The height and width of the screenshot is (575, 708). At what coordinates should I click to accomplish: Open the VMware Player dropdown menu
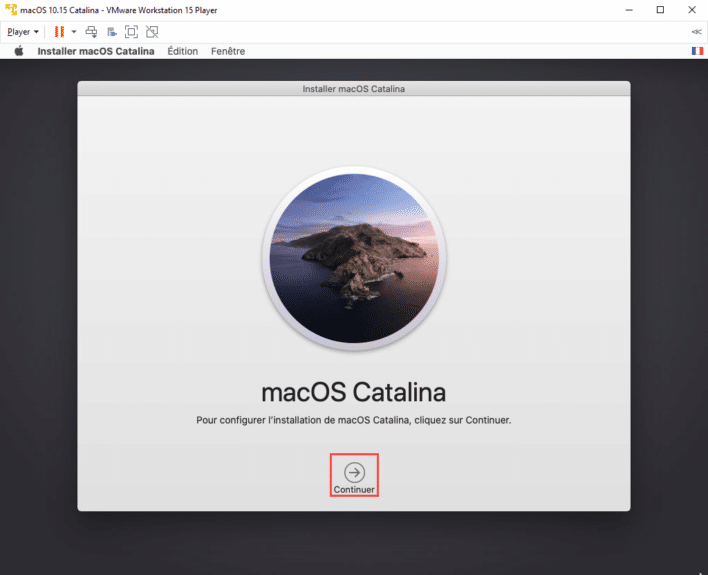tap(23, 32)
